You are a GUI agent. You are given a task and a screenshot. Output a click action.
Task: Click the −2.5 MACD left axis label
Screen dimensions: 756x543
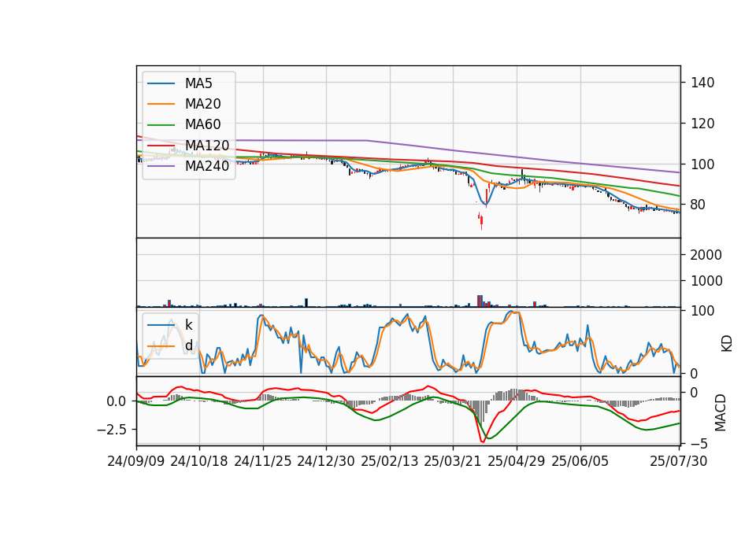pyautogui.click(x=113, y=429)
